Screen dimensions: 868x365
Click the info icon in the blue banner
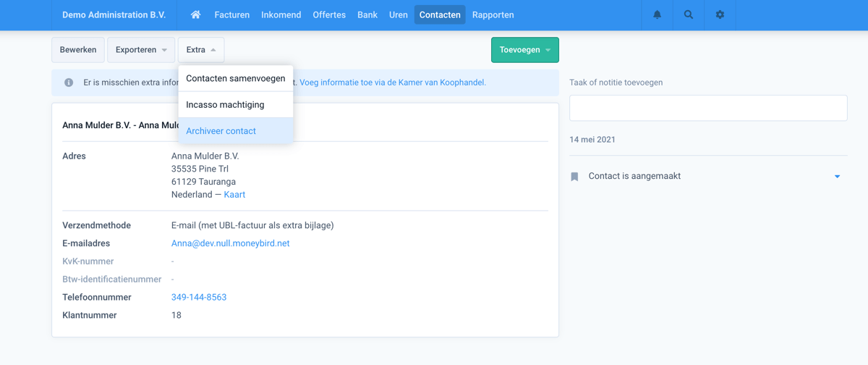69,83
